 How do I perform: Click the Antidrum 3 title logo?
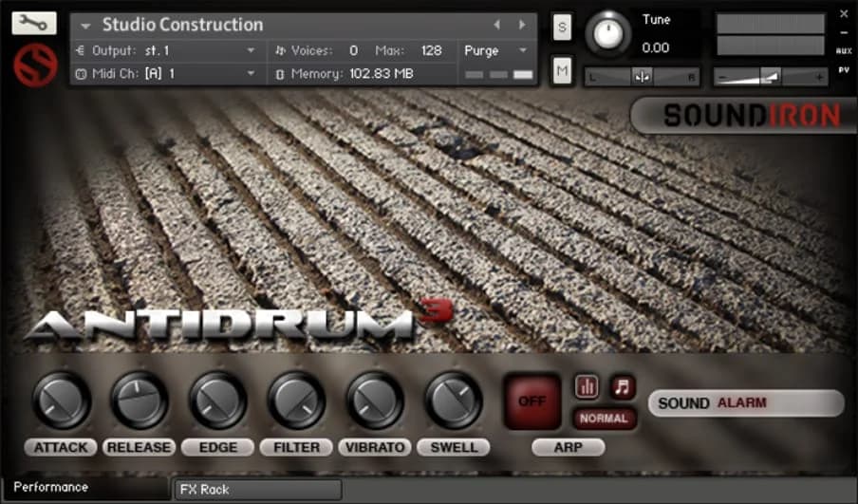[x=238, y=320]
